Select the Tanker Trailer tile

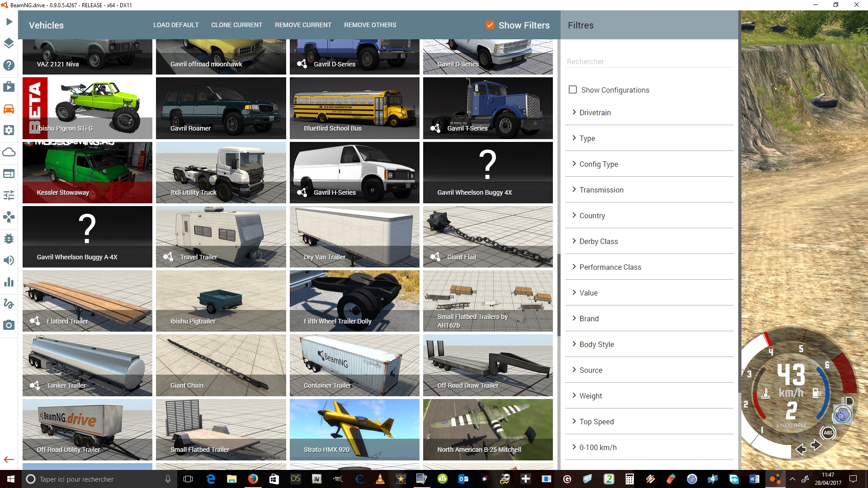click(x=87, y=366)
